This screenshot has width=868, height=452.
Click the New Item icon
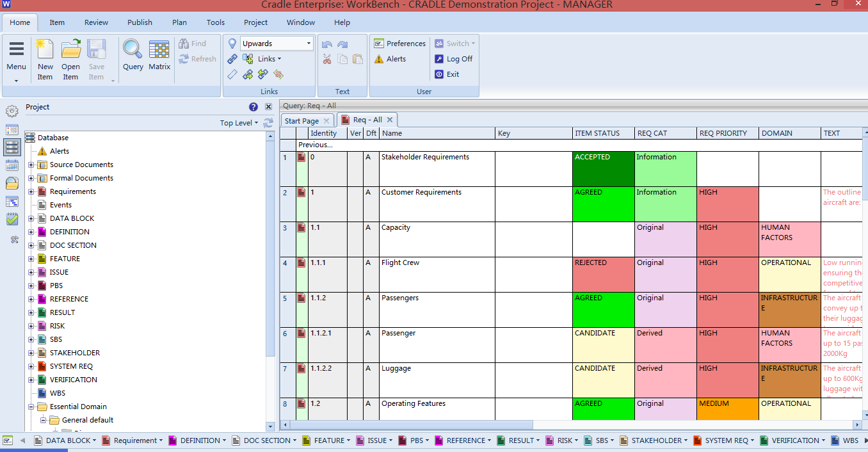pyautogui.click(x=45, y=49)
